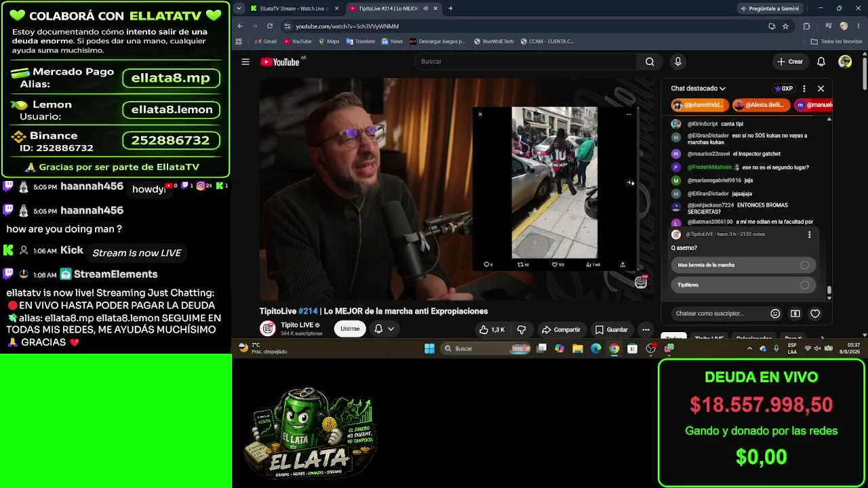Open Tipito LIVE channel name link
868x488 pixels.
tap(297, 325)
